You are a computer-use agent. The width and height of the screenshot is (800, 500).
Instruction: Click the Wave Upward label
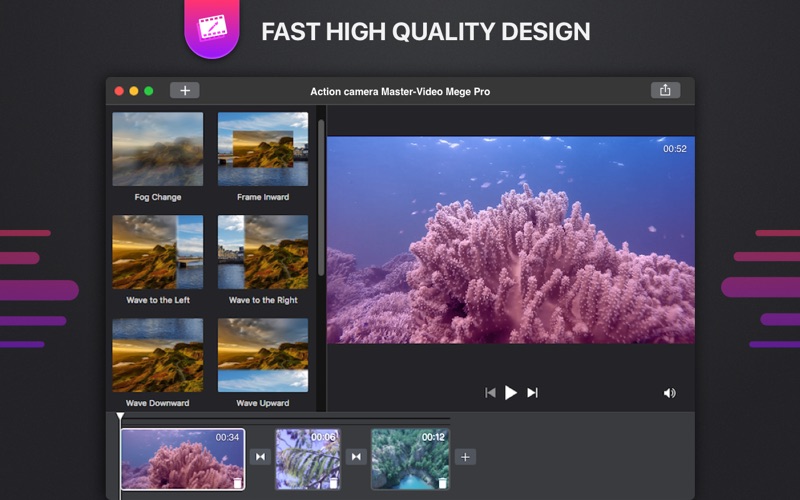263,403
